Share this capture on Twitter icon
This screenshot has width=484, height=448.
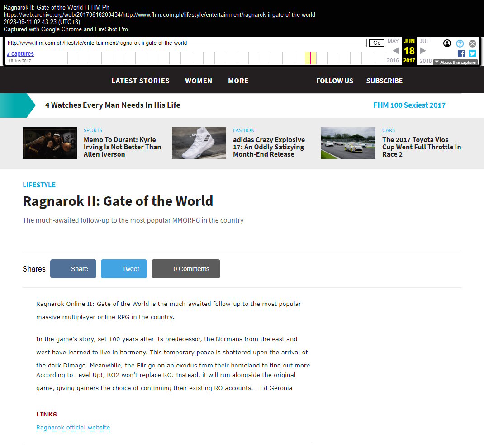(472, 53)
